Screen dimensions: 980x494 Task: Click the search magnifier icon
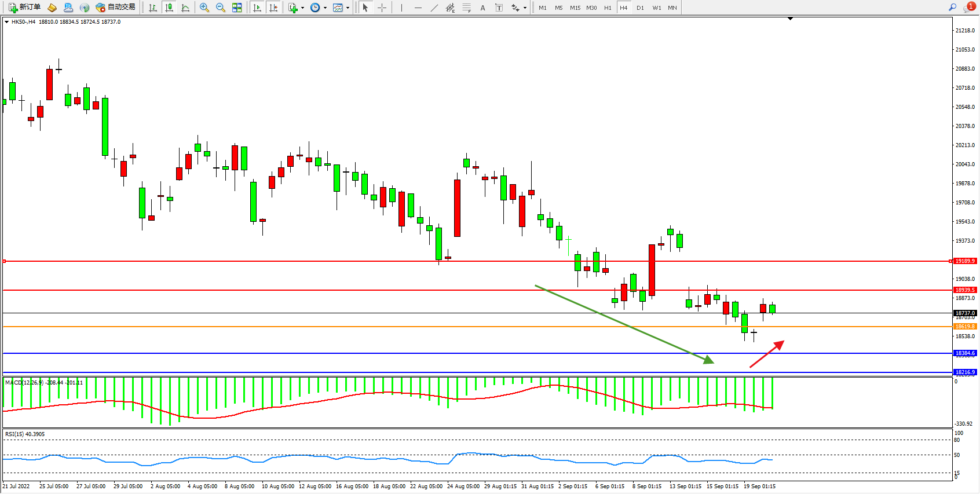952,8
